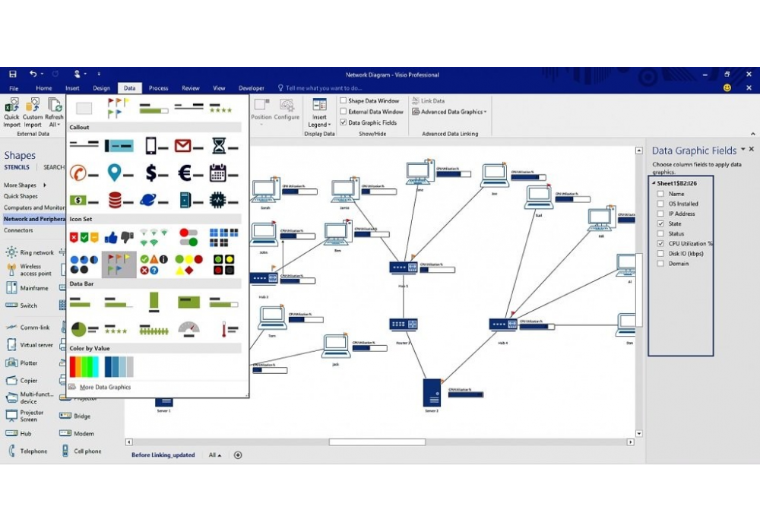760x532 pixels.
Task: Click the Save icon in title bar
Action: pyautogui.click(x=13, y=74)
